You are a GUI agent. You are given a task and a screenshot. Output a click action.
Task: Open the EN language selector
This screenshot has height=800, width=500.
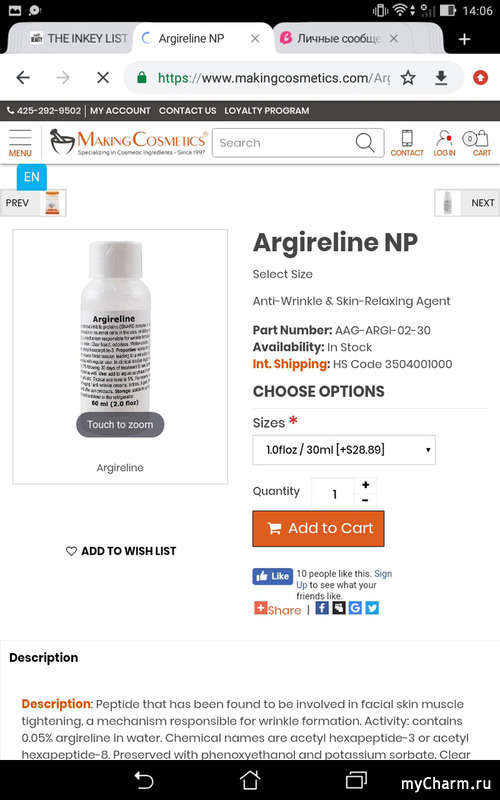coord(32,177)
